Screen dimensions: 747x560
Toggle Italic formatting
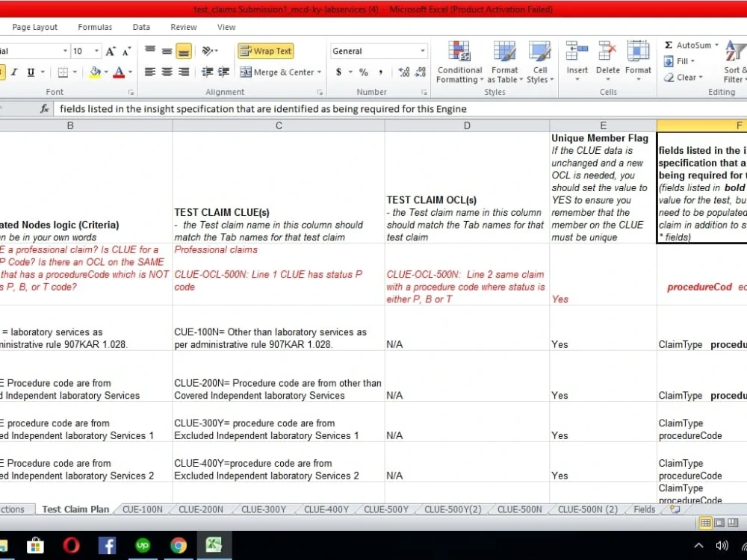13,72
